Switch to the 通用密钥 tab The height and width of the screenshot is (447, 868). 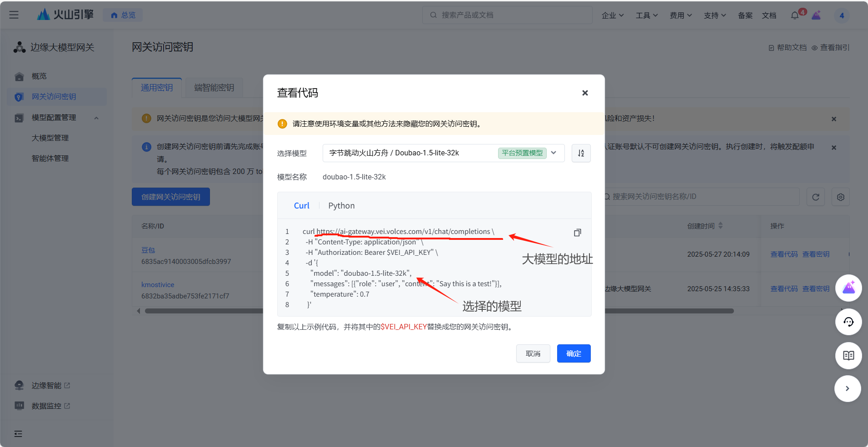point(157,88)
